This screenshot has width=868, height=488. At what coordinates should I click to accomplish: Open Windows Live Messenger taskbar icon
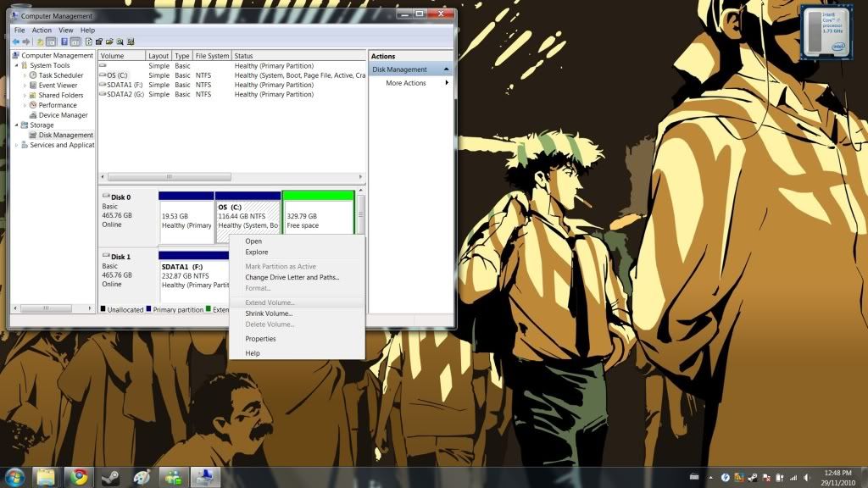tap(173, 477)
